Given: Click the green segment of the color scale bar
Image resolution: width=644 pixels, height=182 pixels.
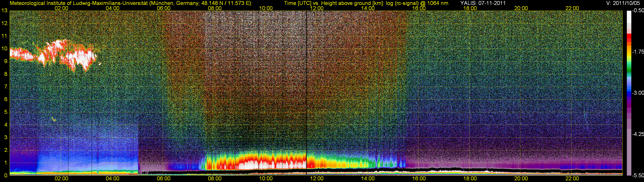Looking at the screenshot, I should (629, 70).
